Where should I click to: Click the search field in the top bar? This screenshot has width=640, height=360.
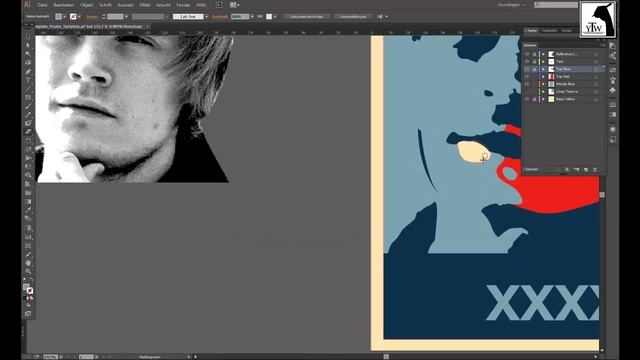(x=556, y=5)
